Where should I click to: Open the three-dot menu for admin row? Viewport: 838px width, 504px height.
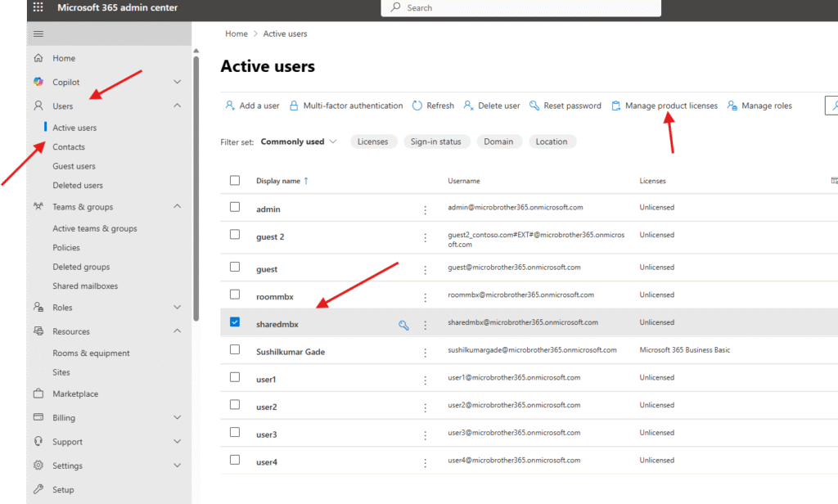click(425, 210)
